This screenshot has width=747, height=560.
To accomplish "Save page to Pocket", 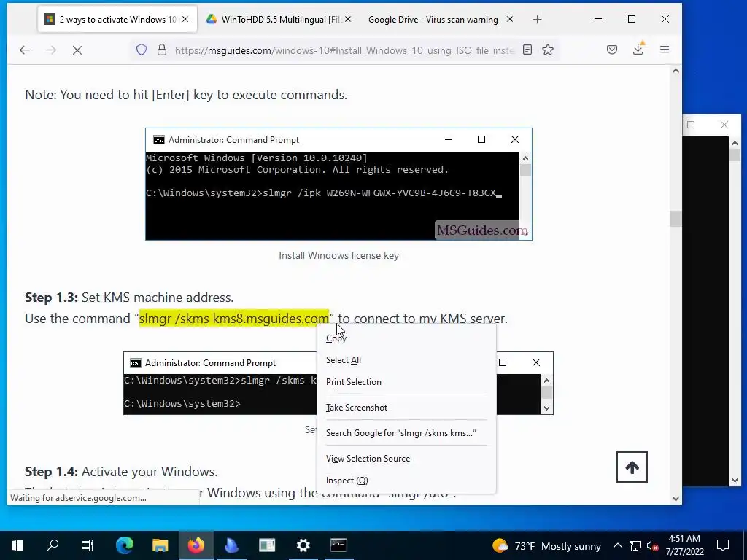I will tap(612, 50).
